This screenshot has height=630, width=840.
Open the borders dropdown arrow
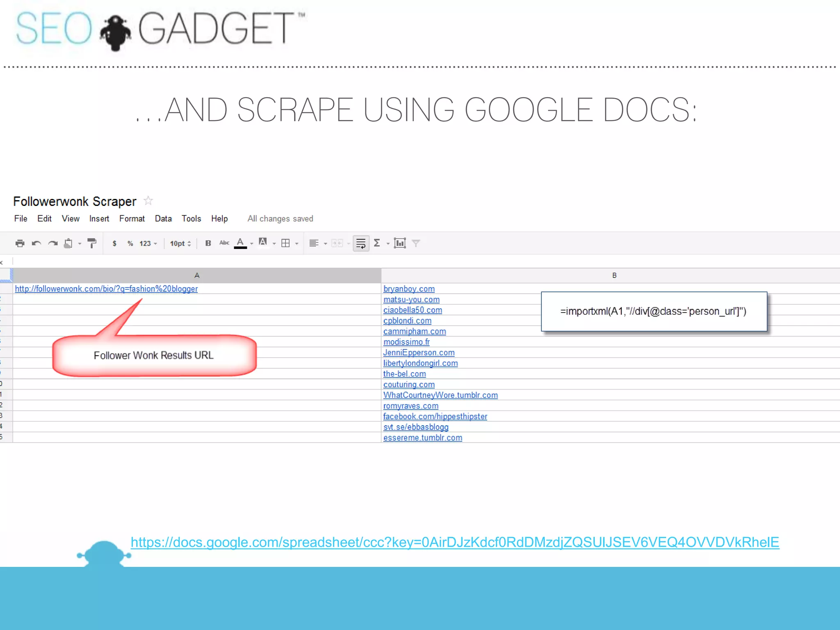pos(297,244)
